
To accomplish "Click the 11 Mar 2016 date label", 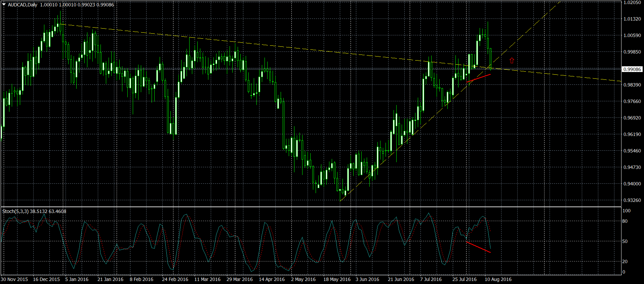I will coord(207,279).
